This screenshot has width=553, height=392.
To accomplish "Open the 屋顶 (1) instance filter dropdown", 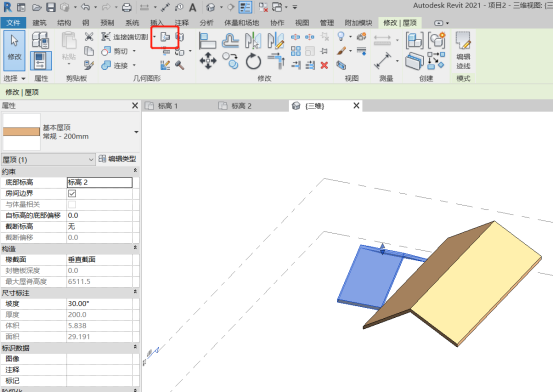I will (48, 159).
